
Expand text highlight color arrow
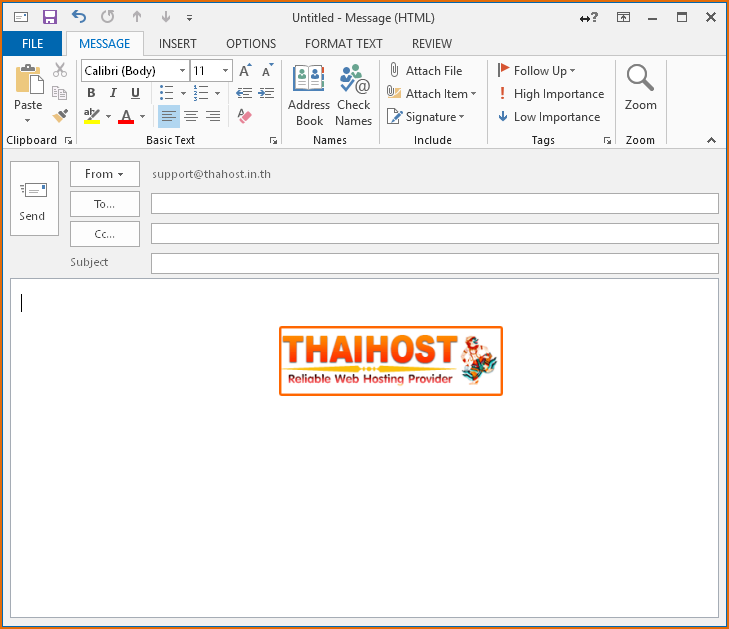108,116
